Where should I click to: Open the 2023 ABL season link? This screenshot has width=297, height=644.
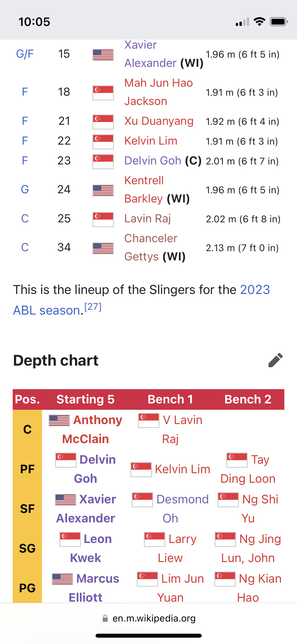pos(142,300)
